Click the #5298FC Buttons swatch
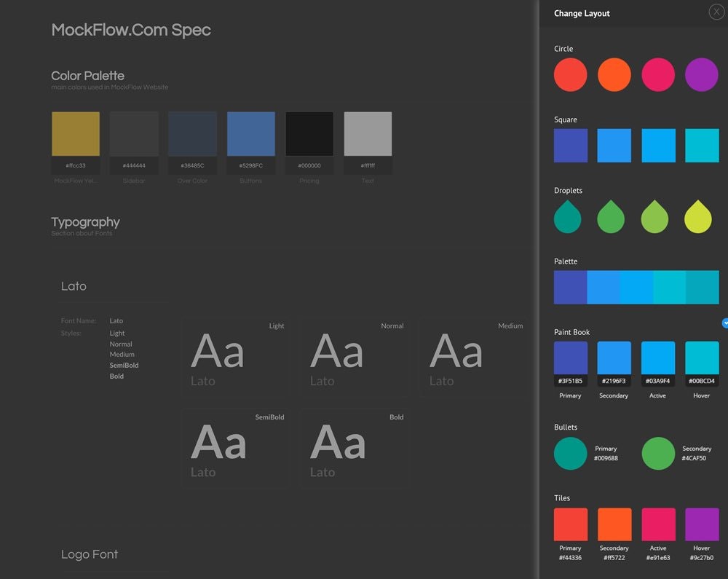 tap(251, 134)
